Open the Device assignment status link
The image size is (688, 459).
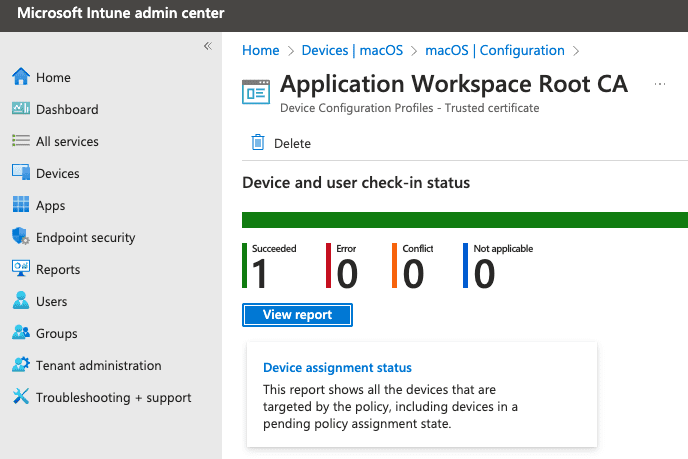click(337, 368)
